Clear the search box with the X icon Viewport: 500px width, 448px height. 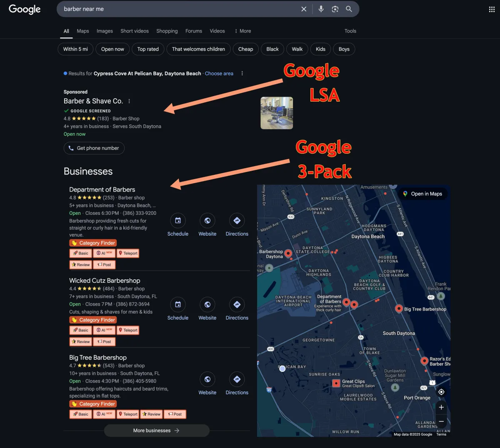point(304,9)
